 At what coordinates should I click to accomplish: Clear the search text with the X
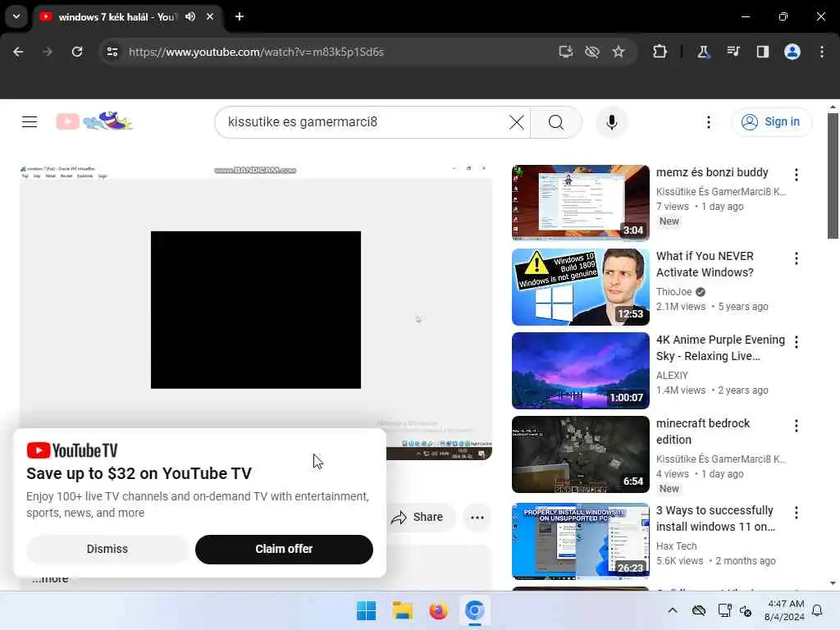pos(517,122)
